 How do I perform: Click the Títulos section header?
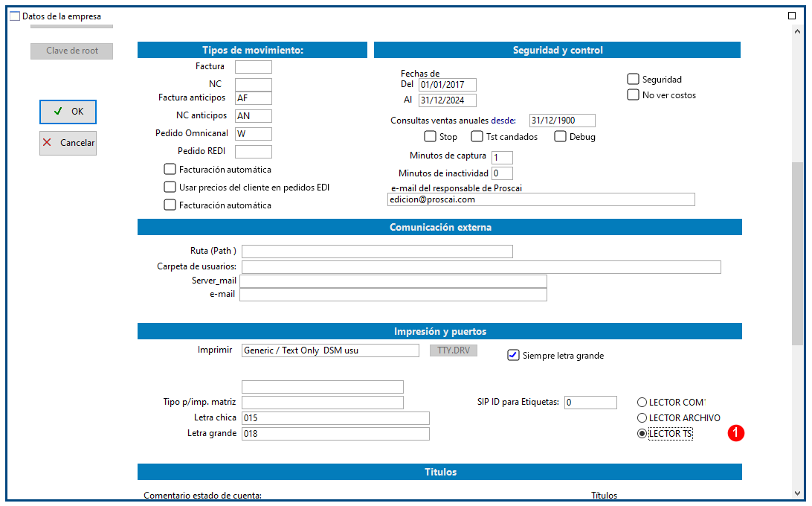point(439,472)
